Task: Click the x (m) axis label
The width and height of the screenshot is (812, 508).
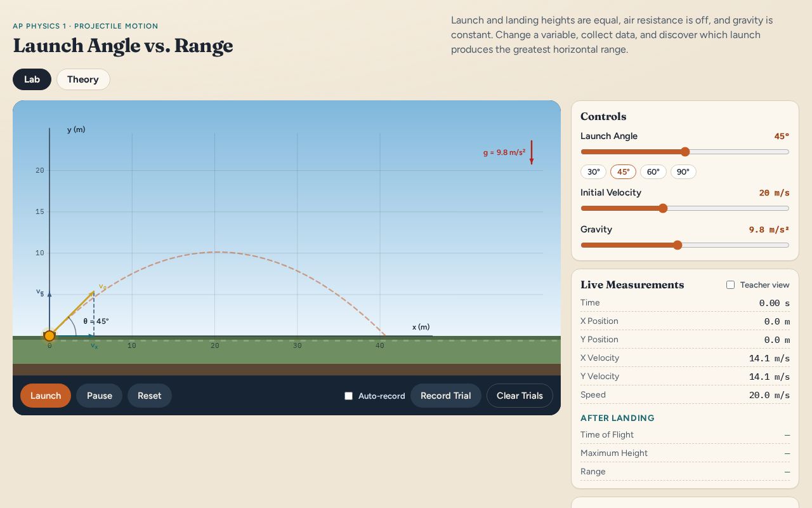Action: click(x=421, y=327)
